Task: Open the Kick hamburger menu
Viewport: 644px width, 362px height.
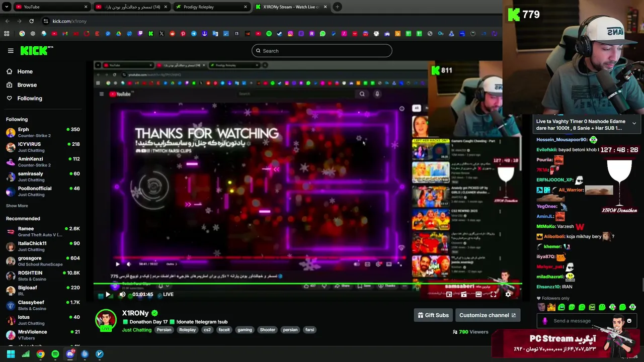Action: tap(11, 51)
